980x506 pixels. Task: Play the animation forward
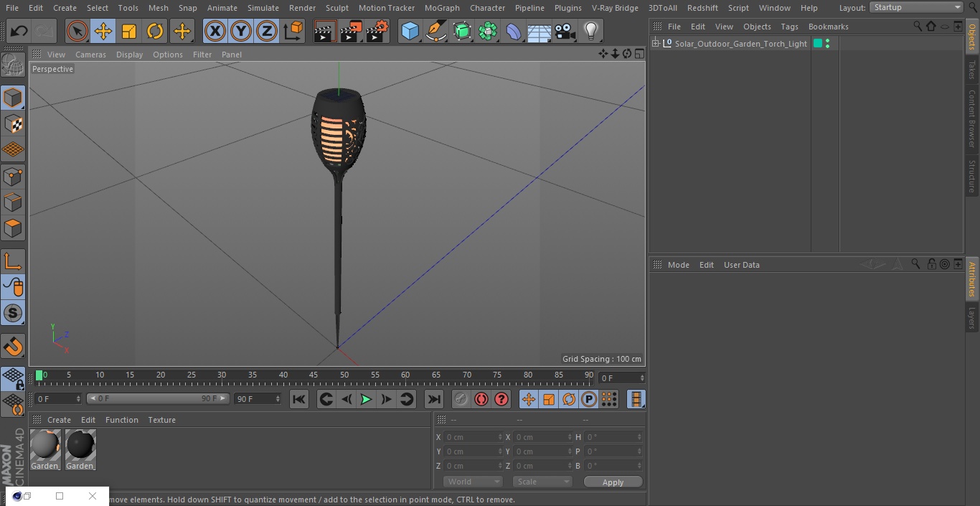pos(366,399)
